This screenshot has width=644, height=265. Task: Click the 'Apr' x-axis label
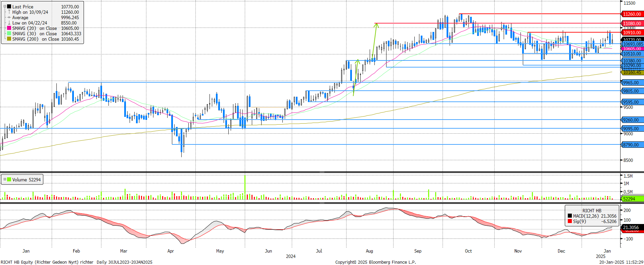[171, 251]
